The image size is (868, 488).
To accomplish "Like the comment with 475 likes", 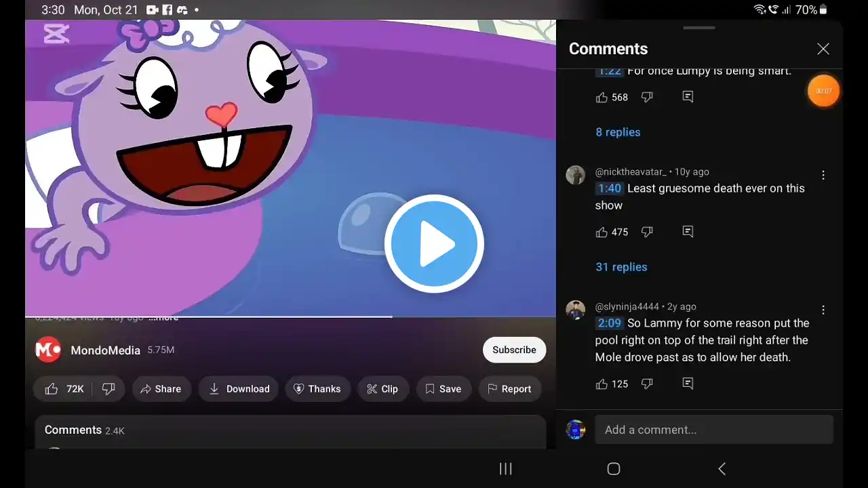I will click(601, 232).
